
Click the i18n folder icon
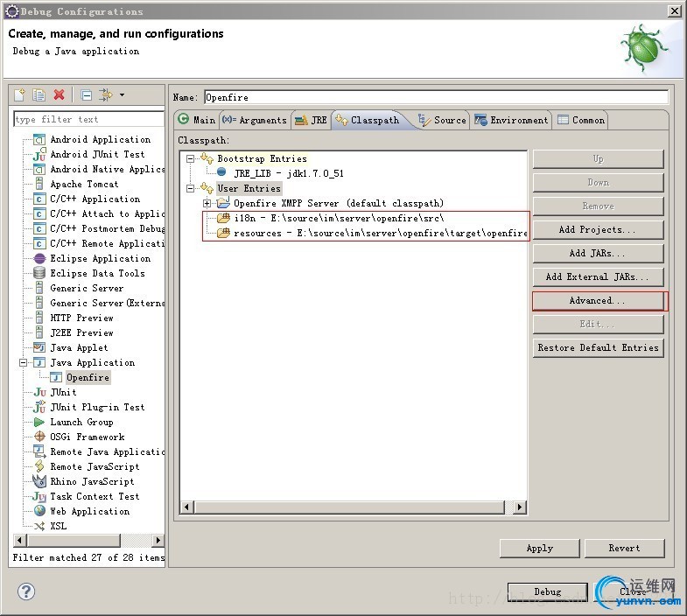(223, 218)
